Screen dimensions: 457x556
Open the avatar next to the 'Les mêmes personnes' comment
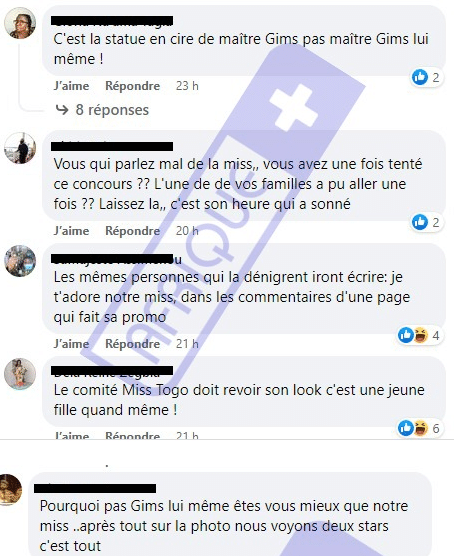20,261
